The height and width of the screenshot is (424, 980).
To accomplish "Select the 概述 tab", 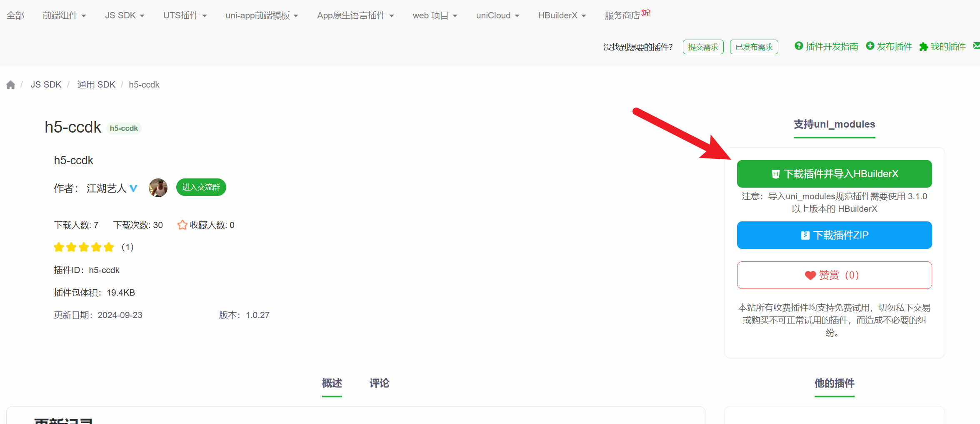I will [332, 383].
